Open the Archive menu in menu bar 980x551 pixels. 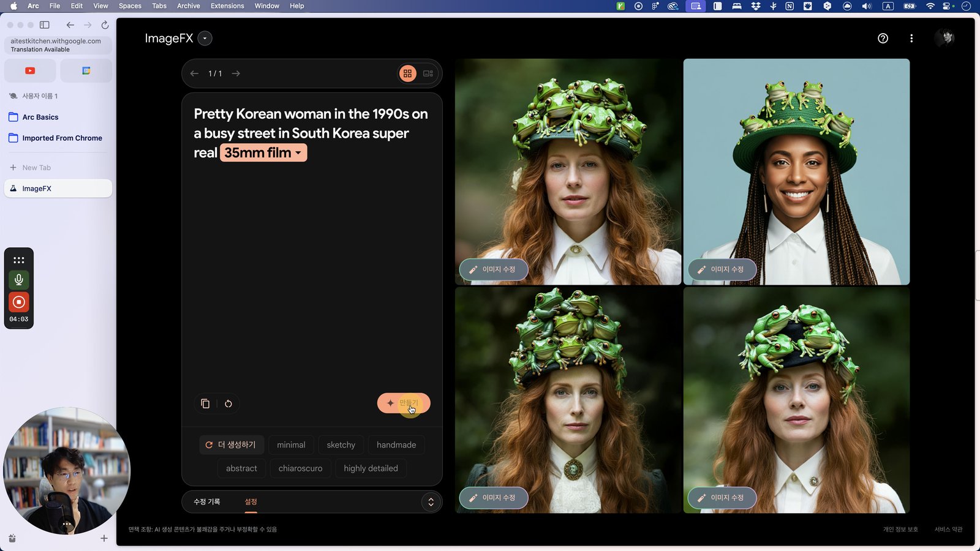tap(189, 6)
